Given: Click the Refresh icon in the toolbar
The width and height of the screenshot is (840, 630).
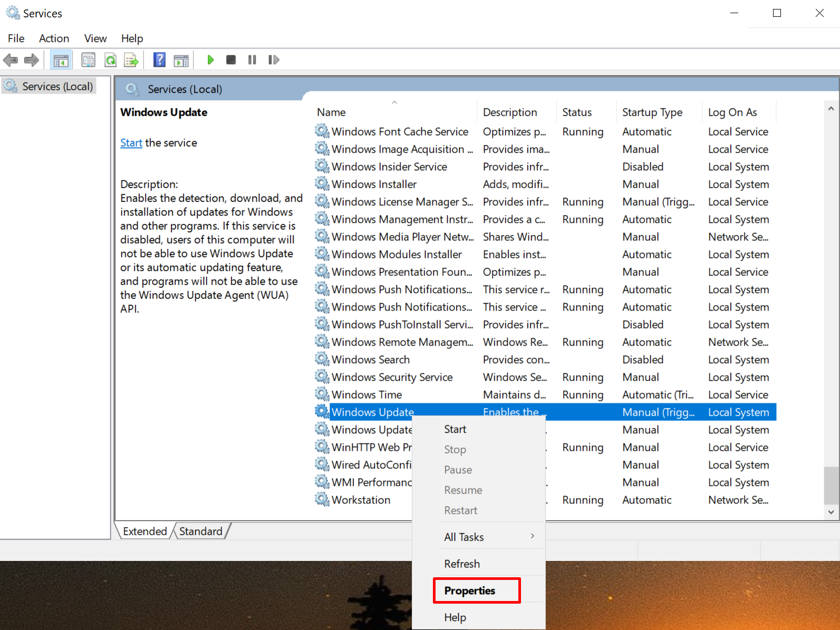Looking at the screenshot, I should coord(110,60).
